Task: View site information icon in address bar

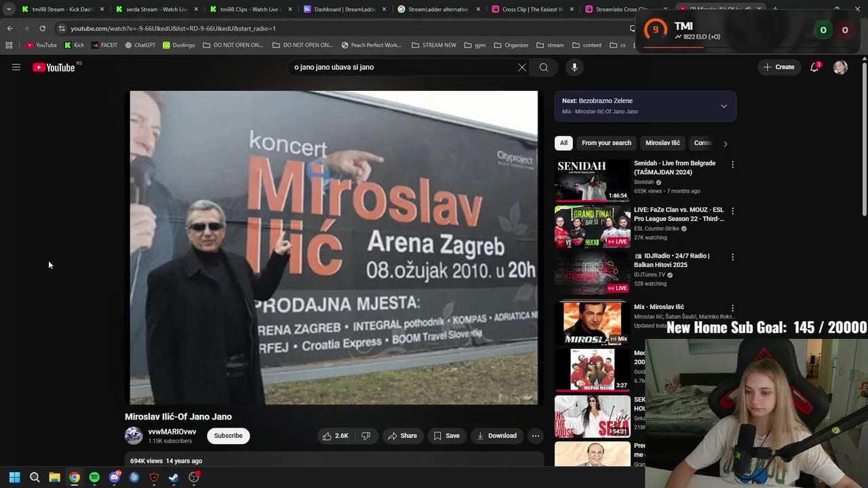Action: 62,28
